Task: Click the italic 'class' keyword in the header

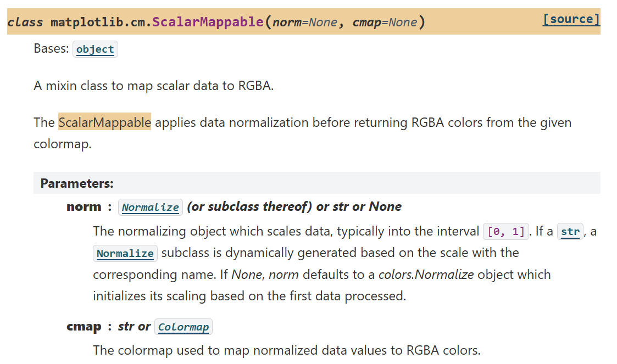Action: (25, 22)
